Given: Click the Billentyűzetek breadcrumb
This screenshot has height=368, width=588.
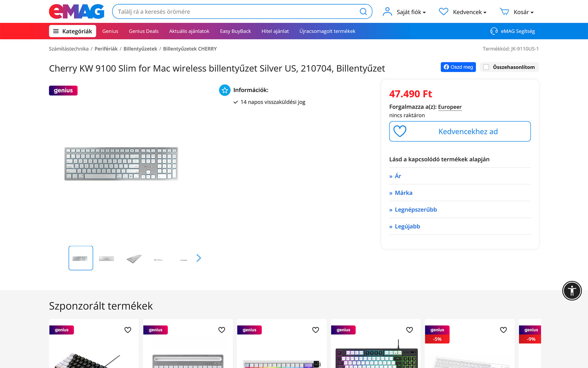Looking at the screenshot, I should click(x=140, y=49).
